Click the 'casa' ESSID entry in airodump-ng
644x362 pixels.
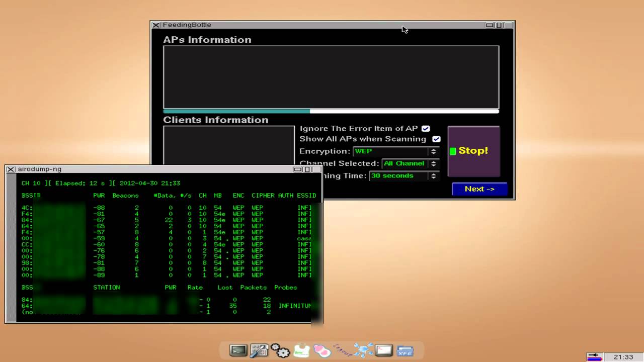pyautogui.click(x=304, y=238)
